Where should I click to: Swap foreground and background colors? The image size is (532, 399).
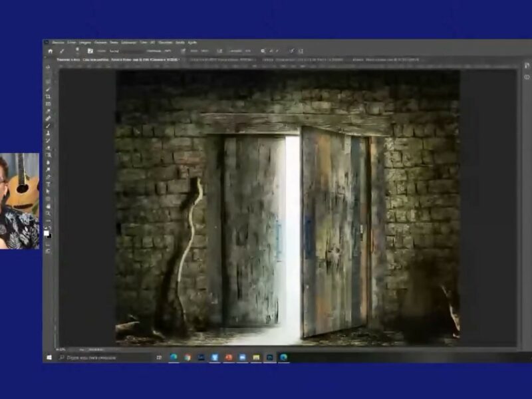pyautogui.click(x=50, y=228)
